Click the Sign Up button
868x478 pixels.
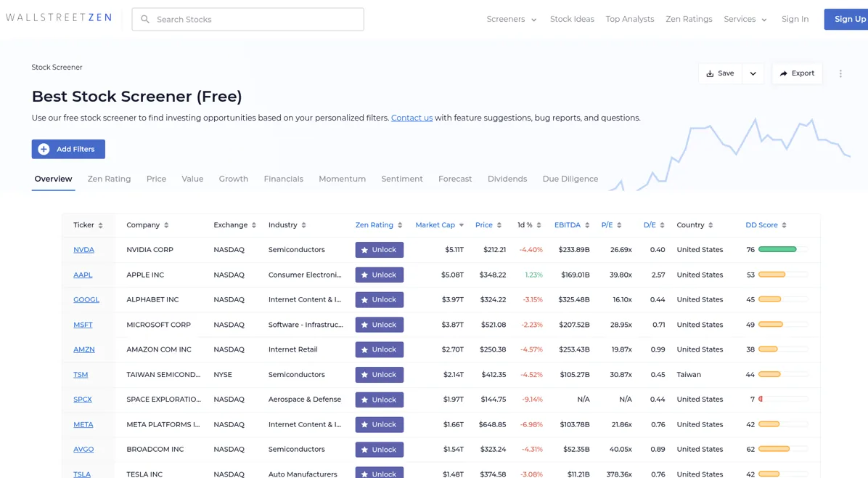(x=847, y=20)
